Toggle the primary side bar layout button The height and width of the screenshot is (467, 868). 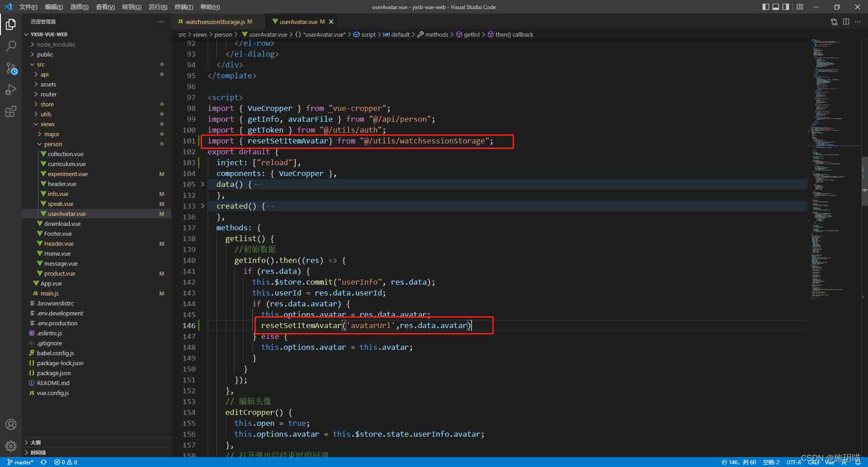coord(765,7)
